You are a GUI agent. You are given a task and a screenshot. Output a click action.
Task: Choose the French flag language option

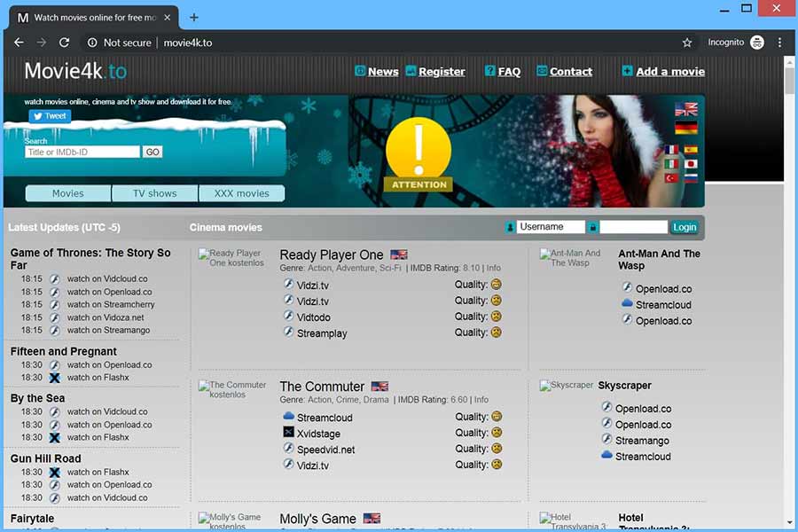671,150
